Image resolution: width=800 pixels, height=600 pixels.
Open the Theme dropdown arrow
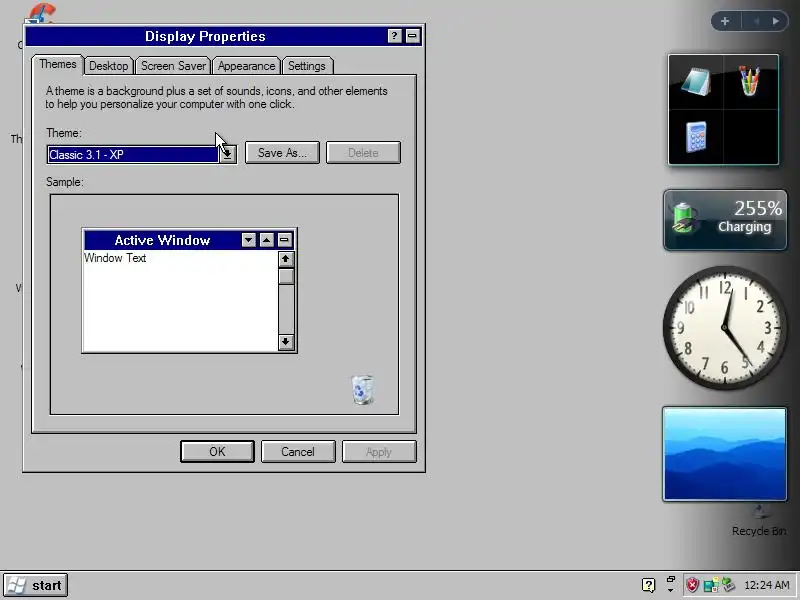[228, 154]
